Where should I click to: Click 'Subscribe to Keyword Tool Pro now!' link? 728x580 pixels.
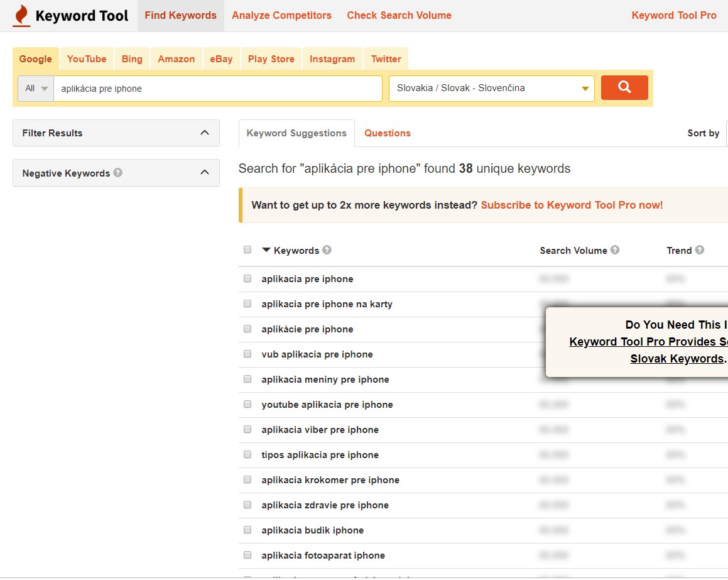point(572,205)
